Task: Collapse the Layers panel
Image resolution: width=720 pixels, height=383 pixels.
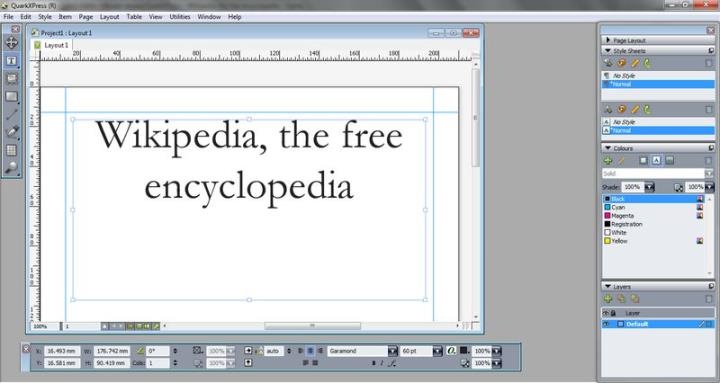Action: coord(608,287)
